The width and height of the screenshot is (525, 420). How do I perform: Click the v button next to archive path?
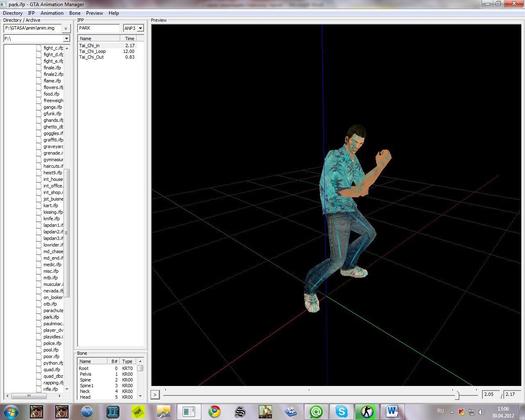coord(66,28)
